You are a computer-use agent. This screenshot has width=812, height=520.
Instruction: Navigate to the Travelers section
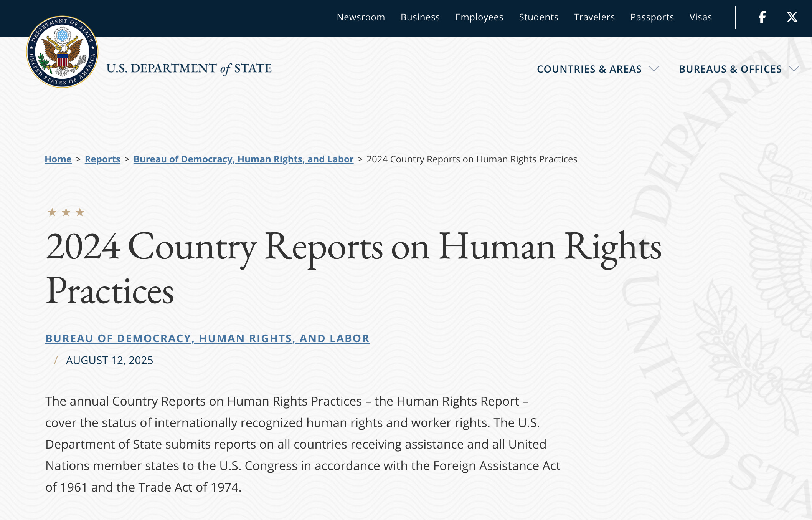pos(594,17)
